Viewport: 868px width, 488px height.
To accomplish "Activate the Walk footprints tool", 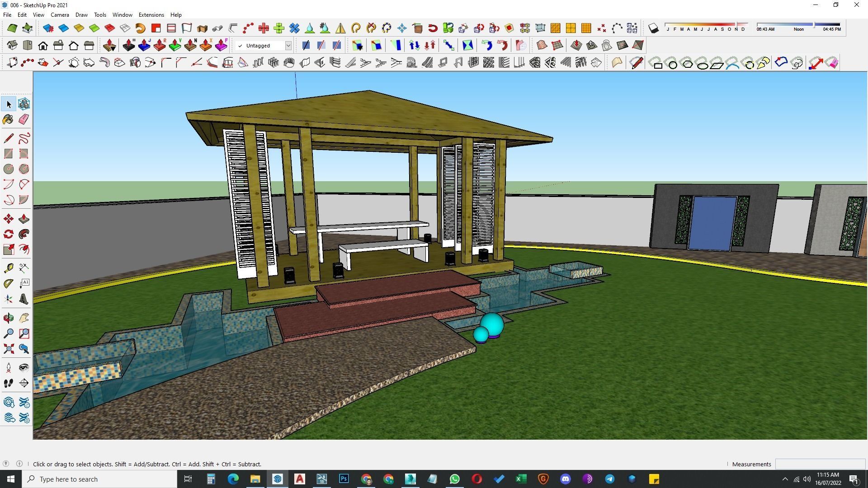I will [x=8, y=383].
